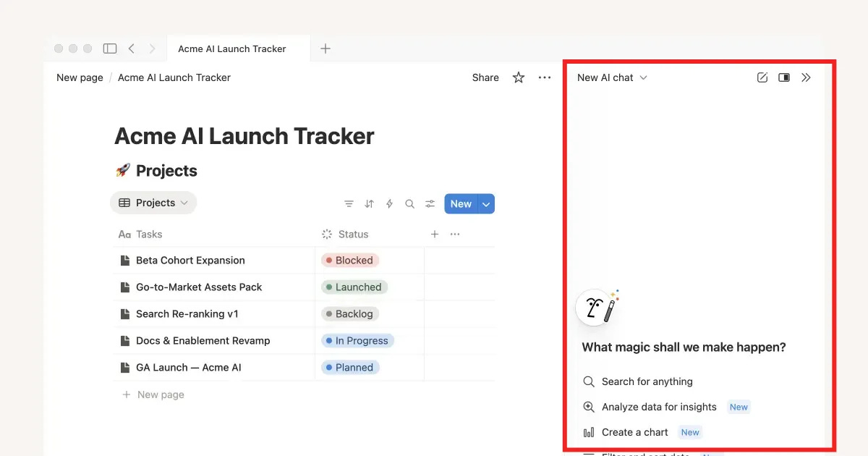Change the Blocked status tag
The image size is (868, 456).
click(349, 261)
